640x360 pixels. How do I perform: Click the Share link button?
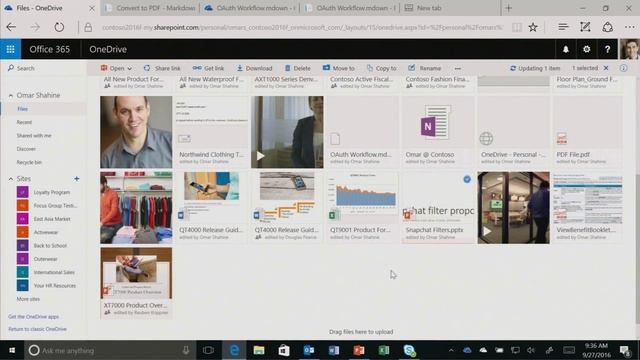pos(162,69)
